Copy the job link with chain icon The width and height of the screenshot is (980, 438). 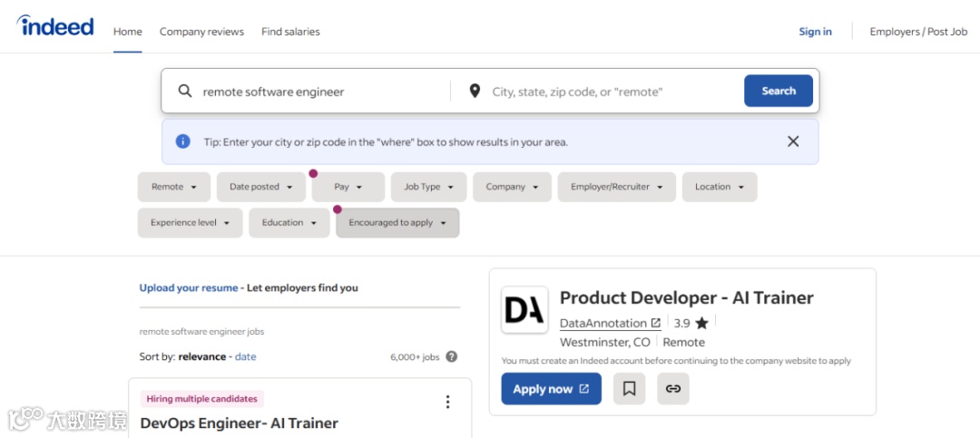pos(673,389)
